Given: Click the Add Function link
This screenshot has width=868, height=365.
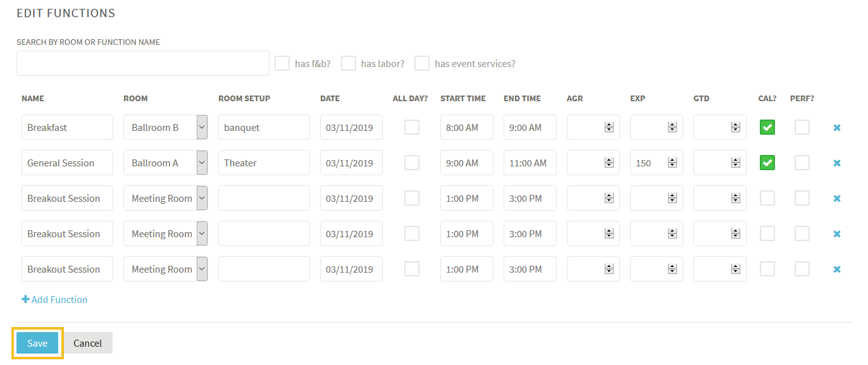Looking at the screenshot, I should 54,300.
